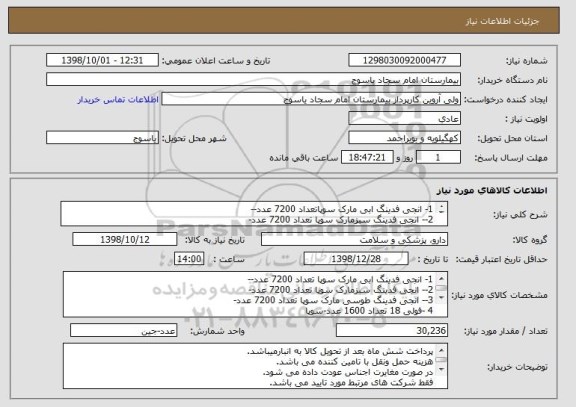
Task: Select the priority field showing عادی
Action: (404, 119)
